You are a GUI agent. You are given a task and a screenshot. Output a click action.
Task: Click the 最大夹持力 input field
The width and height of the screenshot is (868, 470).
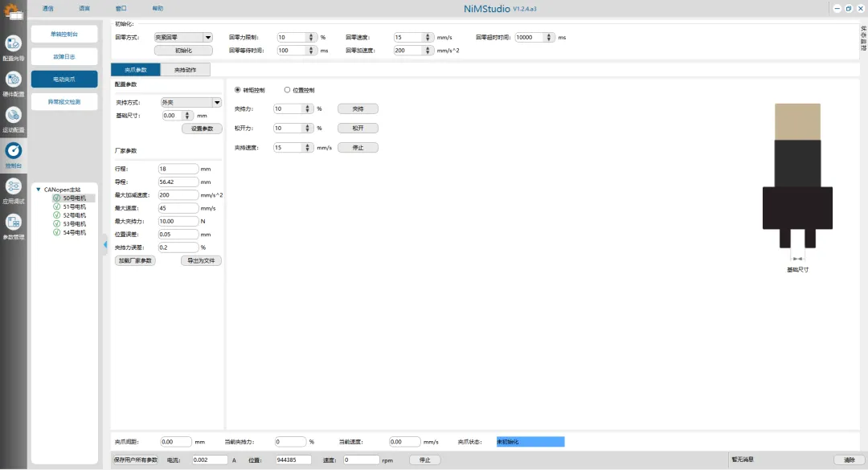(x=178, y=222)
